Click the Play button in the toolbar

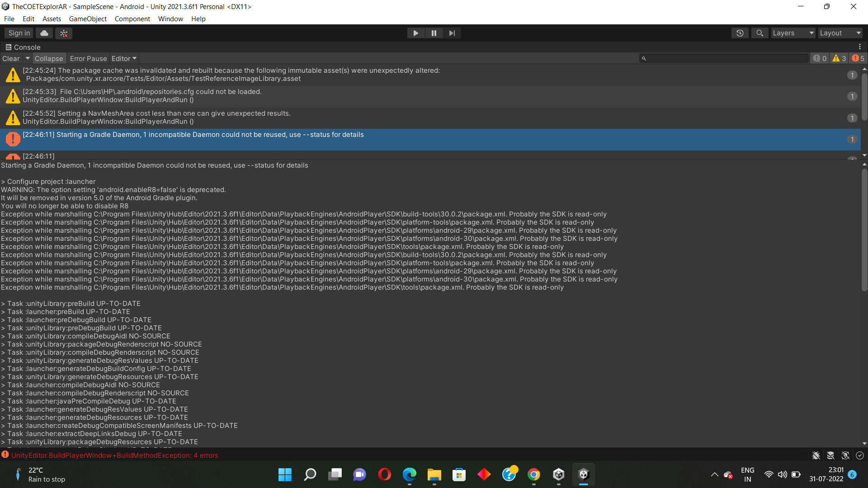click(415, 33)
